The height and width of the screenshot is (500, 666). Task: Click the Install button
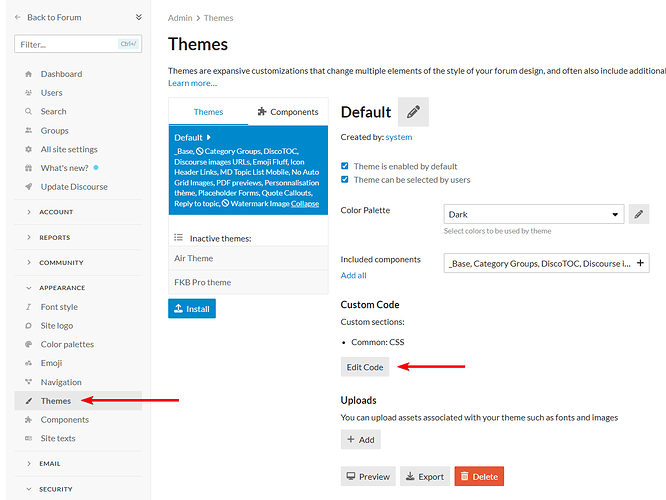pos(192,308)
